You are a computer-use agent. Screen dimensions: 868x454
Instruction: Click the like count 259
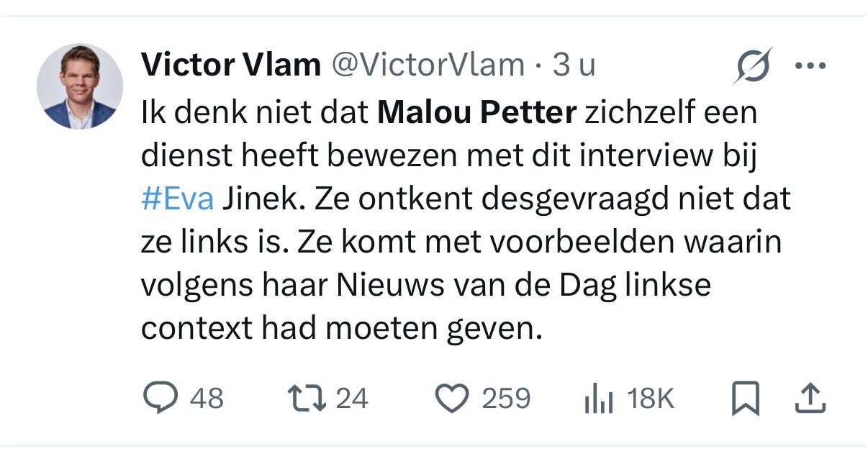tap(506, 399)
